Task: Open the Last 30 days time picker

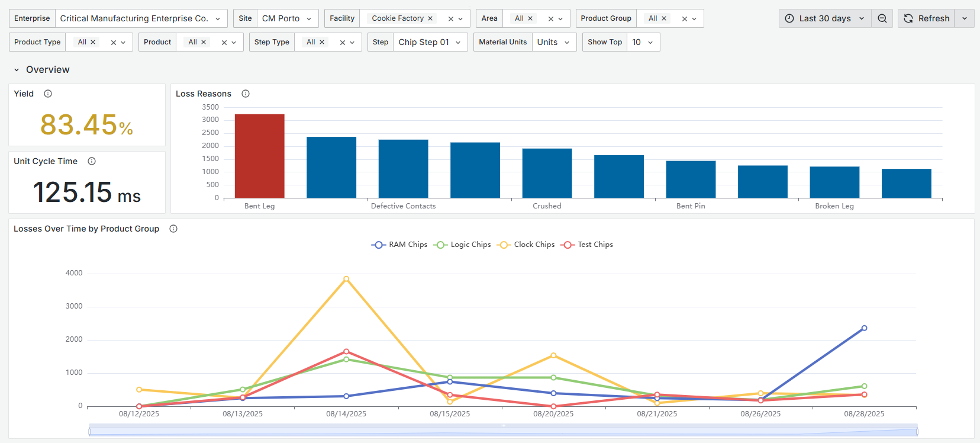Action: 824,18
